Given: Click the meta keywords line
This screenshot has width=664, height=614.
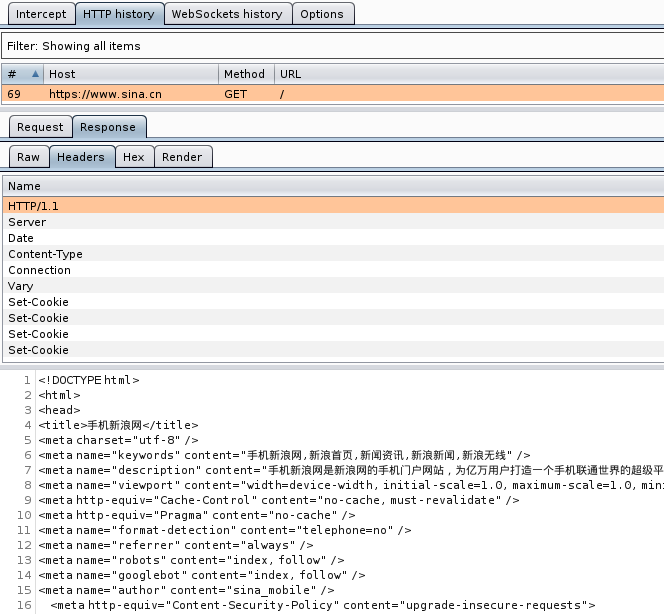Looking at the screenshot, I should pyautogui.click(x=284, y=455).
